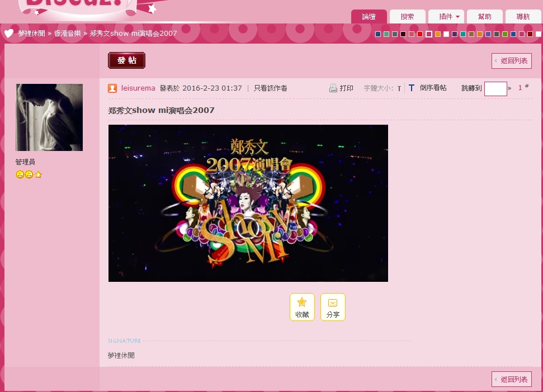Select the large blue T font size icon

[411, 88]
